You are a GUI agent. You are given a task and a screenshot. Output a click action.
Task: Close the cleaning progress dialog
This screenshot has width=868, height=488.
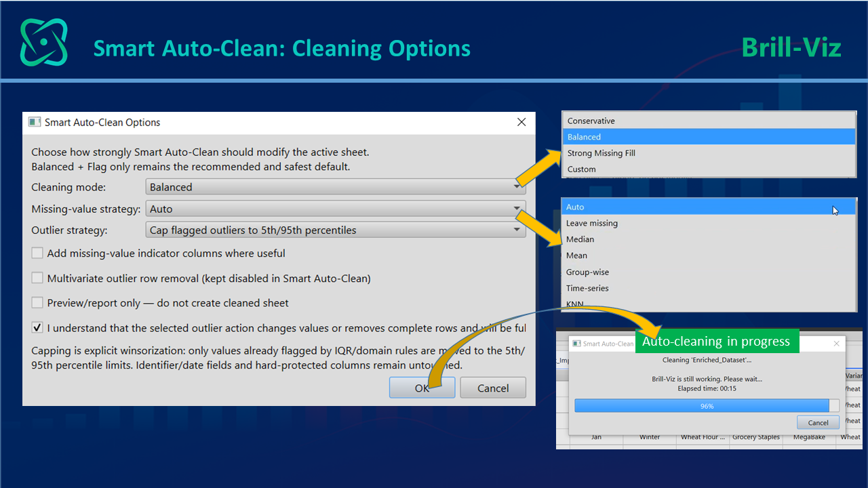[835, 344]
